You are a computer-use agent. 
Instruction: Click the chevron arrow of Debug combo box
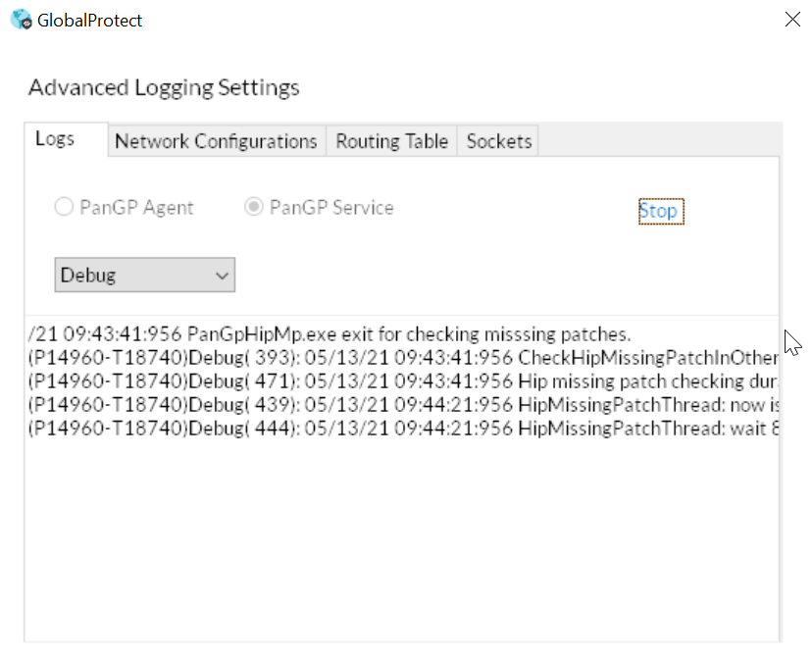pos(221,277)
